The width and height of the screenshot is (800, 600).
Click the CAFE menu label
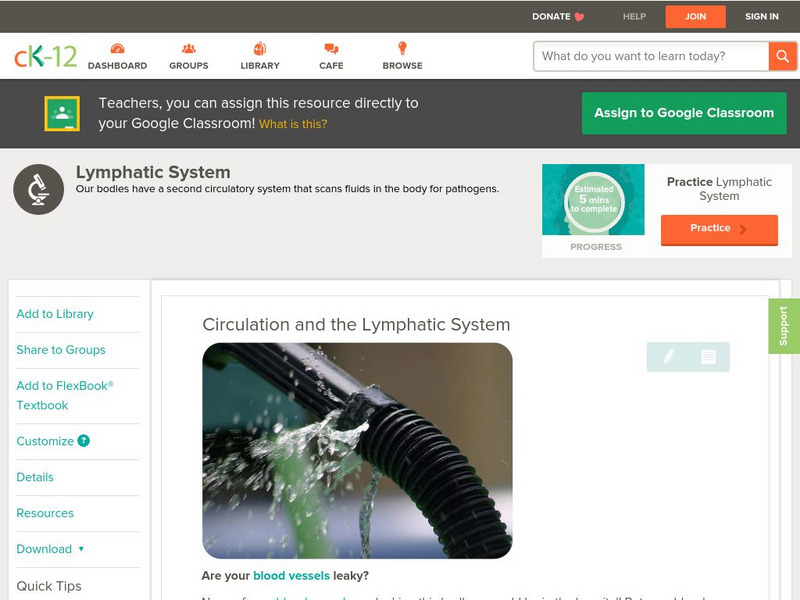point(331,65)
